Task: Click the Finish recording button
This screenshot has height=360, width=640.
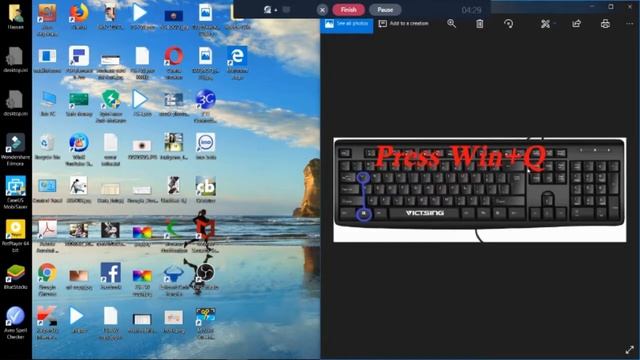Action: coord(348,10)
